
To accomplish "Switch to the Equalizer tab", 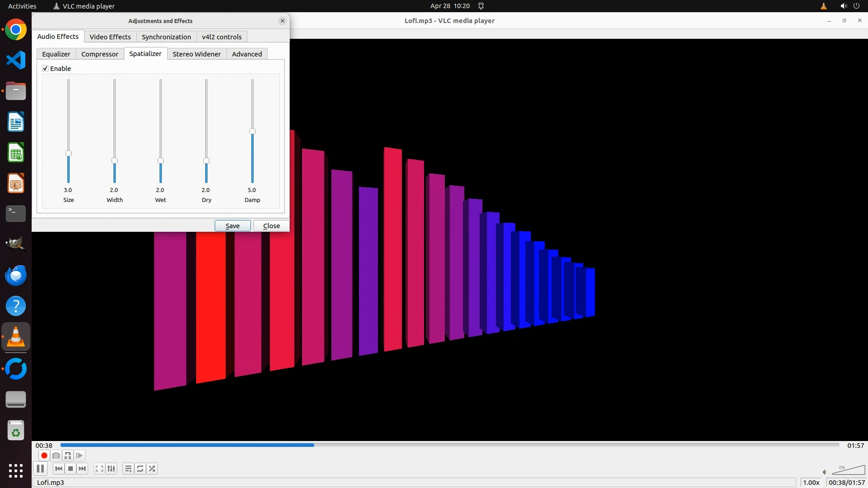I will pos(56,54).
